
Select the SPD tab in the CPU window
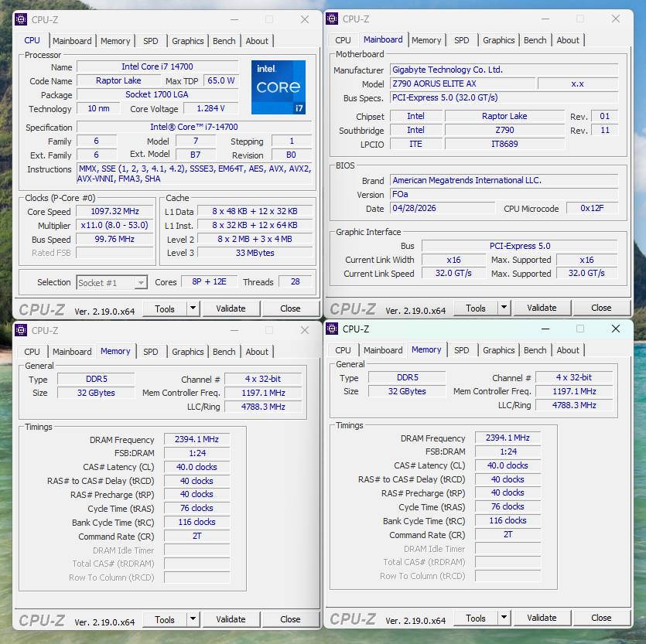pyautogui.click(x=151, y=41)
